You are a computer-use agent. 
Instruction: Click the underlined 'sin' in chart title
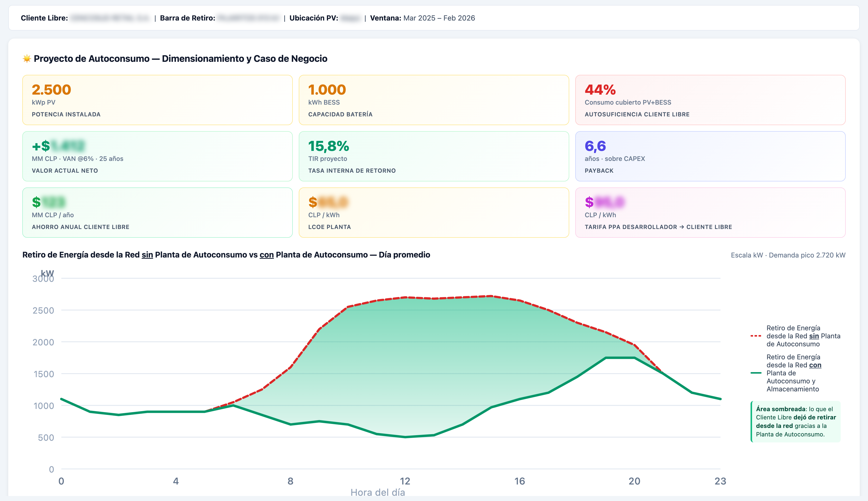coord(147,255)
